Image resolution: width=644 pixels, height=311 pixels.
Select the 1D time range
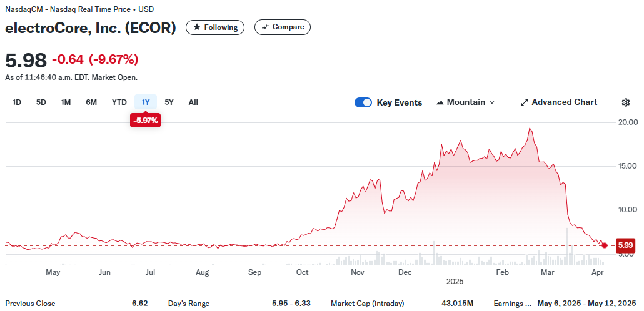pos(17,102)
